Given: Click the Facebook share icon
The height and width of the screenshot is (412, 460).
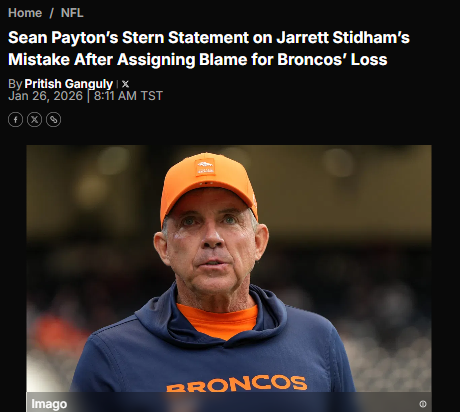Looking at the screenshot, I should (15, 120).
